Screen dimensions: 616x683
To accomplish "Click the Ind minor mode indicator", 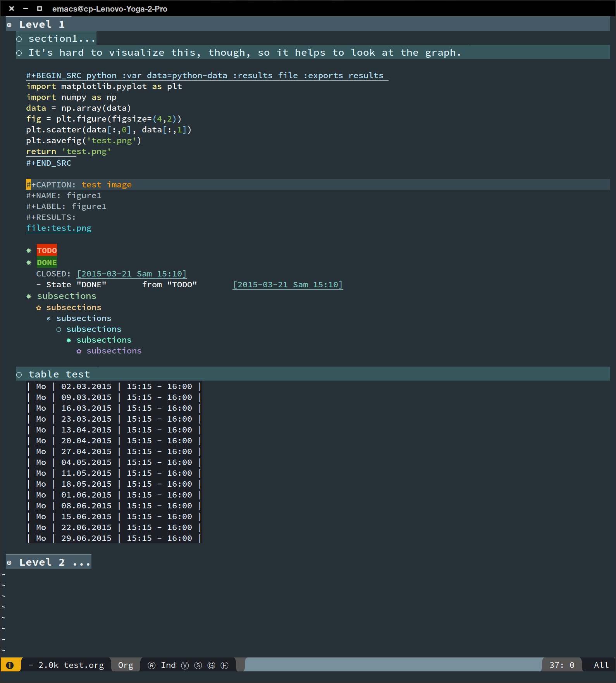I will coord(168,665).
